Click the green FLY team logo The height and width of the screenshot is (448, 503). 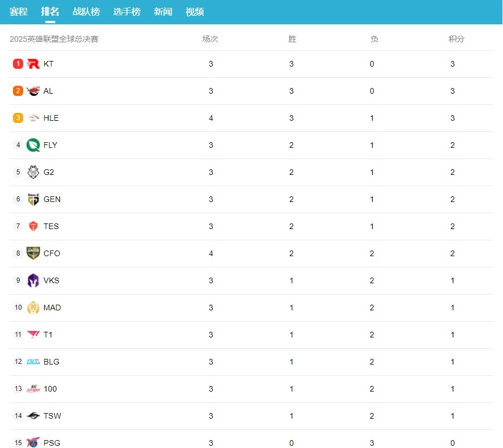pos(33,145)
